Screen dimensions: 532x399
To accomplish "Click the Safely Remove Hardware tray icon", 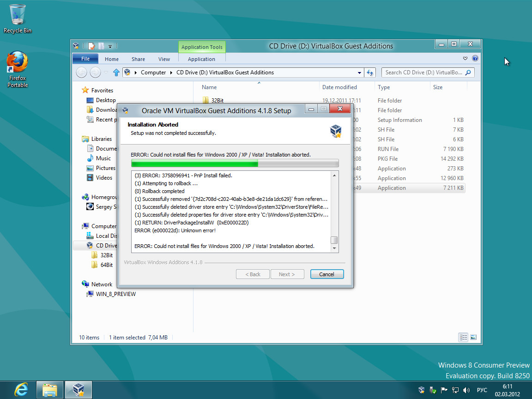I will (433, 390).
